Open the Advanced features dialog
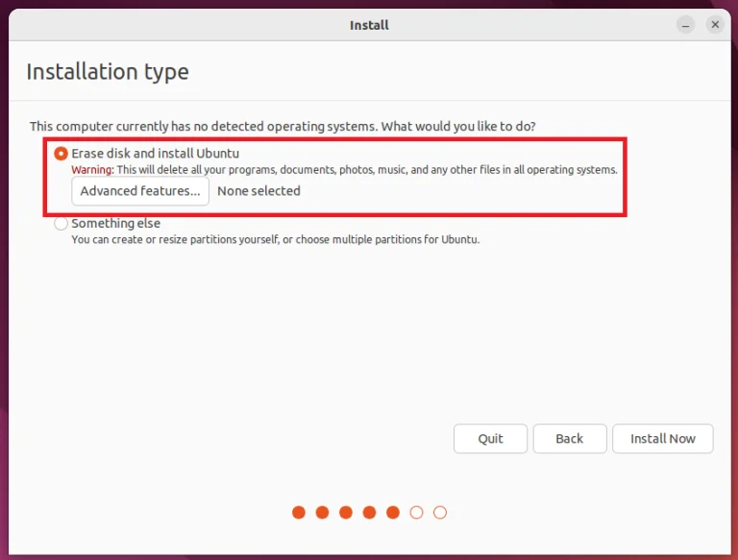 click(x=140, y=191)
